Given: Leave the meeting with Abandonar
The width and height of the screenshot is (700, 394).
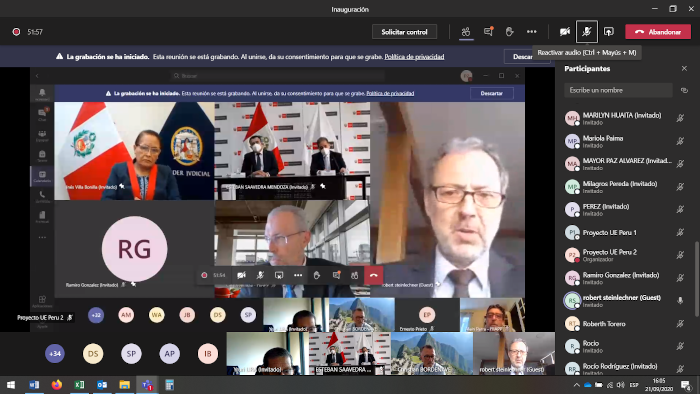Looking at the screenshot, I should tap(658, 32).
